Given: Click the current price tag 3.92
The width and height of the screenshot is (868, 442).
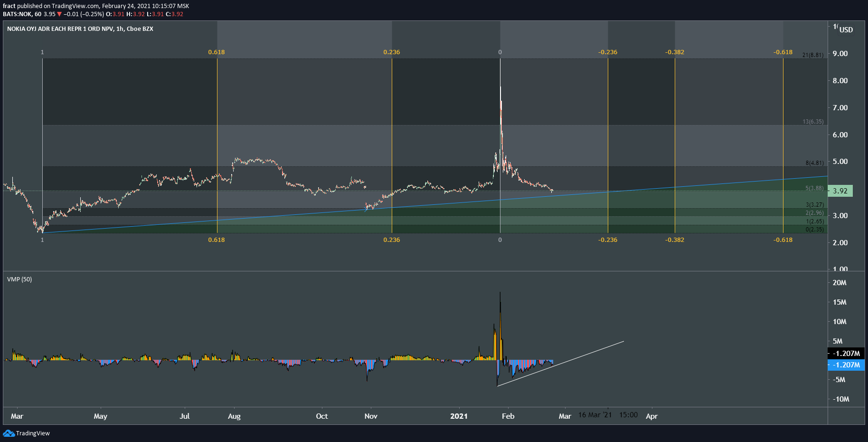Looking at the screenshot, I should [x=840, y=191].
